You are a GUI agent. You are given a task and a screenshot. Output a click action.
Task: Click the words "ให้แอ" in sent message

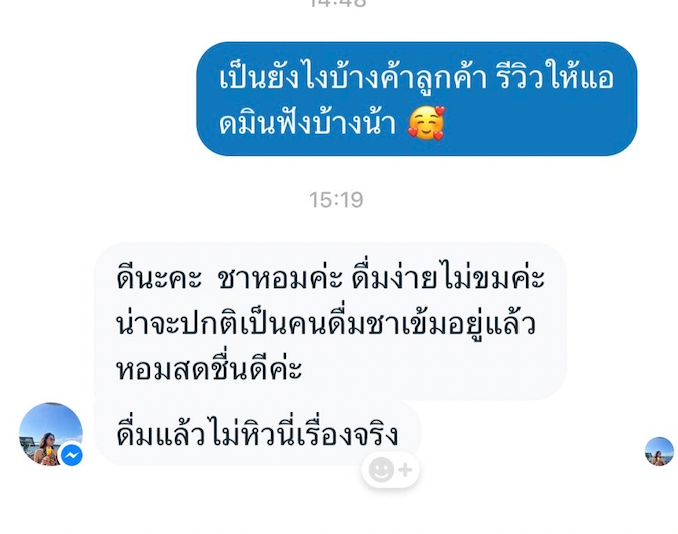pos(580,77)
